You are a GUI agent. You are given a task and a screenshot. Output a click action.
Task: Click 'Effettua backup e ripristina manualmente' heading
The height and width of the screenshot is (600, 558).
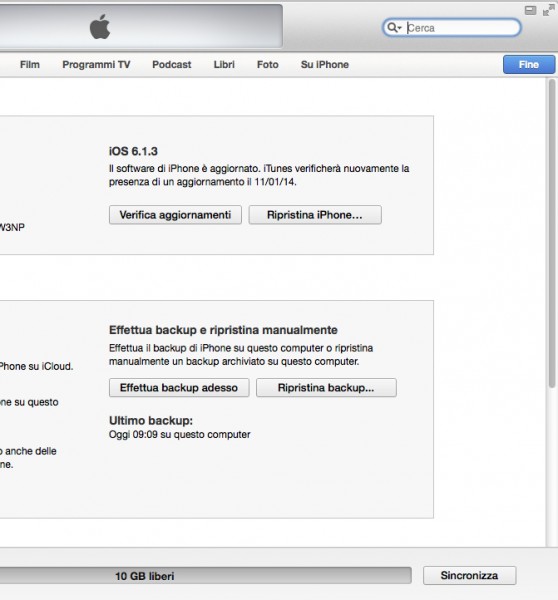click(x=223, y=330)
